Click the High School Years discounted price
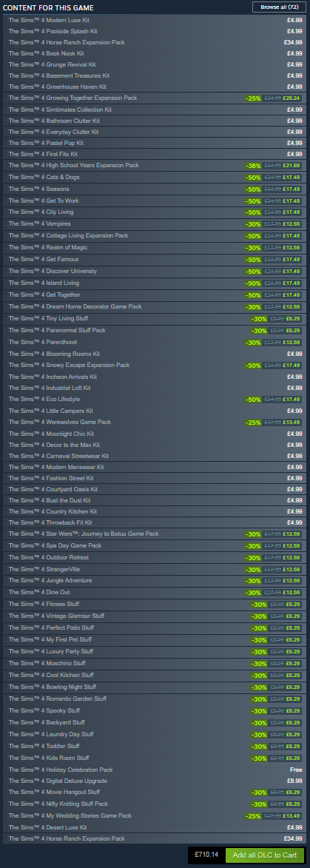Image resolution: width=310 pixels, height=868 pixels. coord(292,166)
